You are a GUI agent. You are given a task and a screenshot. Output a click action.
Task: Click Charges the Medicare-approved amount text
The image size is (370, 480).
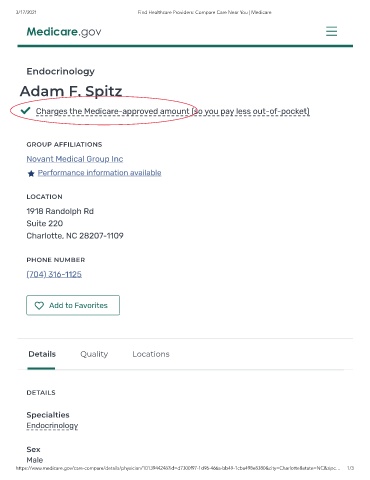coord(172,111)
